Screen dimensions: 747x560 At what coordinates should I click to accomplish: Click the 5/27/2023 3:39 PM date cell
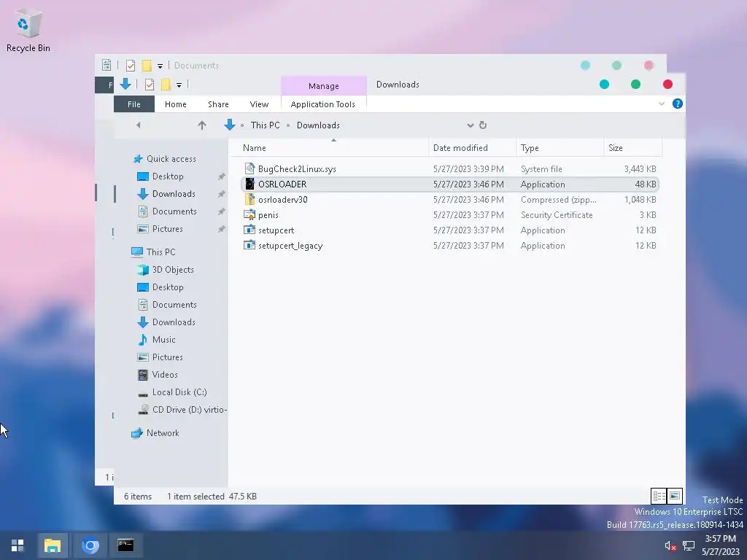pos(468,169)
